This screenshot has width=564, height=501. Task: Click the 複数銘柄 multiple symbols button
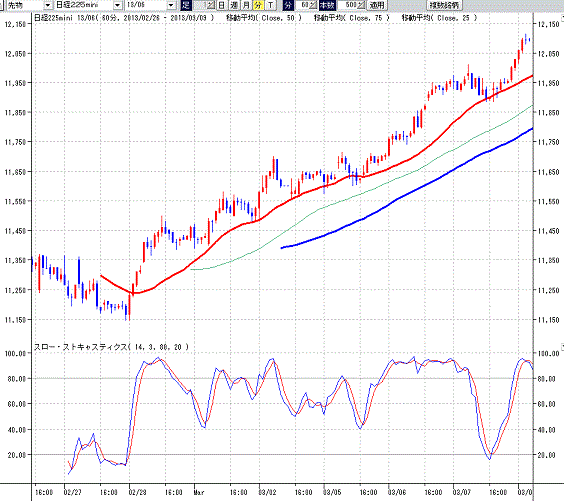pyautogui.click(x=444, y=5)
